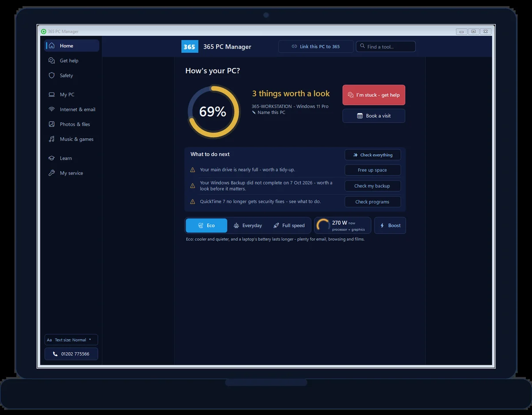This screenshot has height=415, width=532.
Task: Click the chat icon on I'm stuck button
Action: tap(351, 95)
